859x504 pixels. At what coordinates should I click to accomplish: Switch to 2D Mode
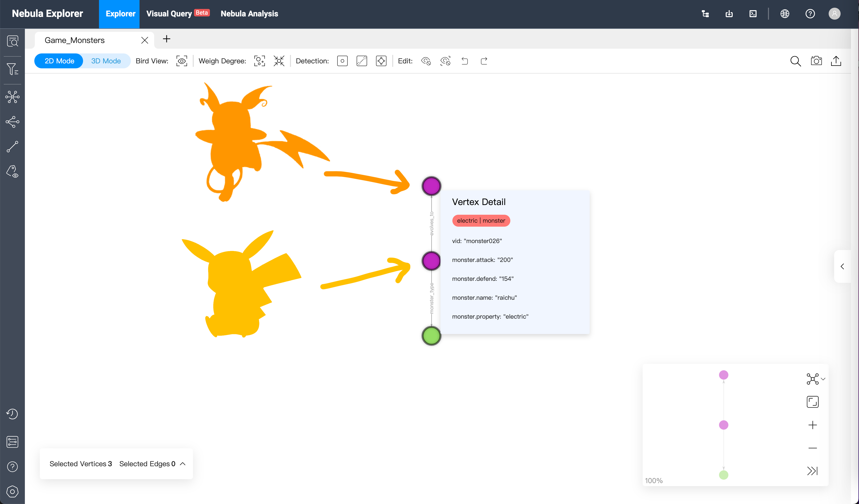coord(59,61)
